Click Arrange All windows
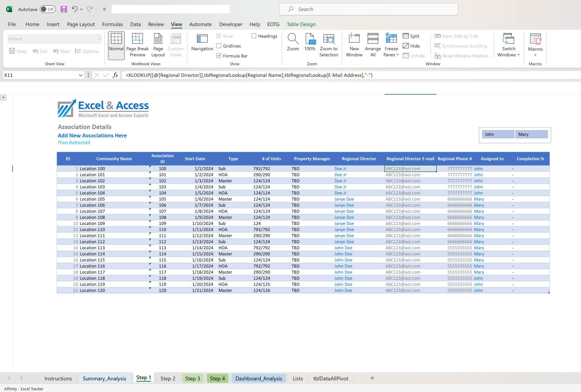581x392 pixels. pos(373,45)
